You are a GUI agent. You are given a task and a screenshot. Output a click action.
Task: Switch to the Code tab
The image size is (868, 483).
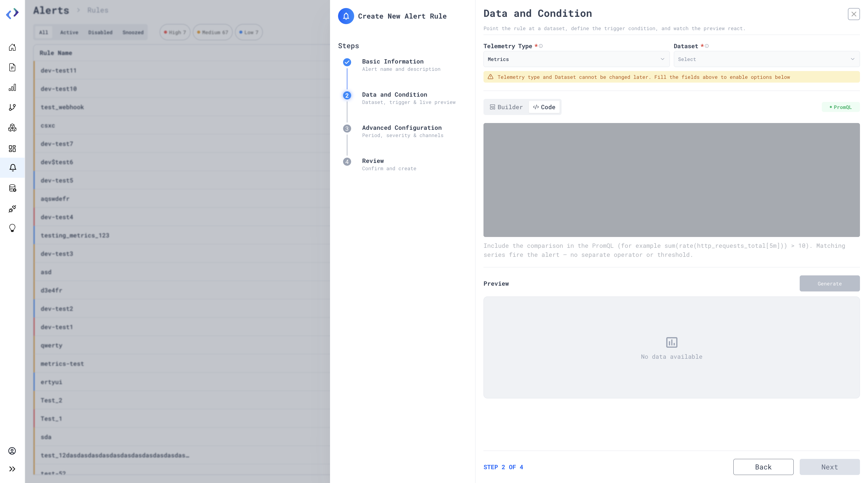point(544,107)
